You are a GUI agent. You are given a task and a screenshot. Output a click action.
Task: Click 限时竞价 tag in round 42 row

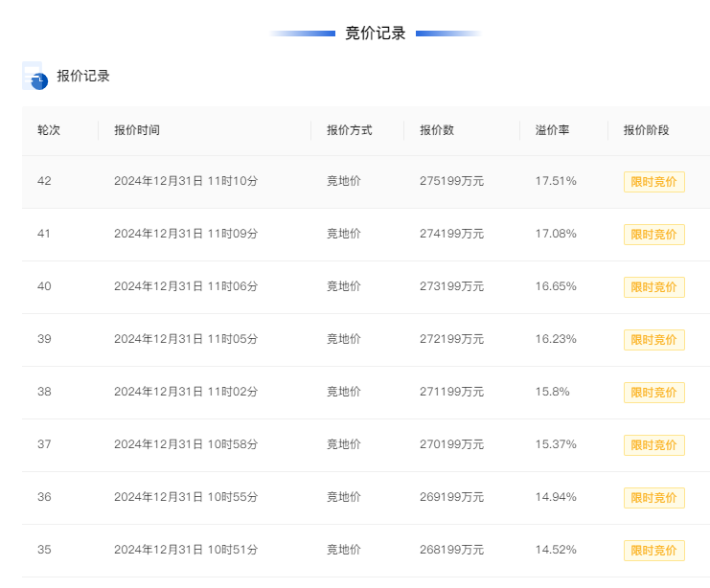click(653, 182)
